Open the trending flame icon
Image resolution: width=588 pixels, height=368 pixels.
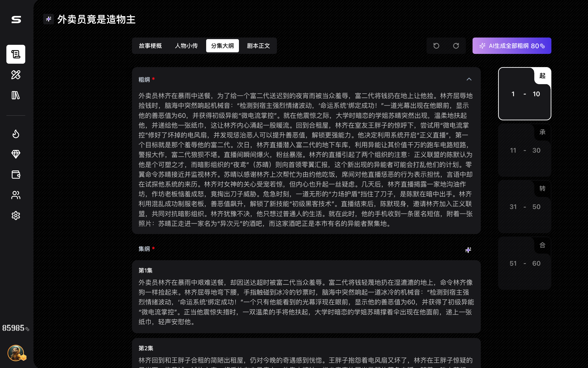point(16,134)
